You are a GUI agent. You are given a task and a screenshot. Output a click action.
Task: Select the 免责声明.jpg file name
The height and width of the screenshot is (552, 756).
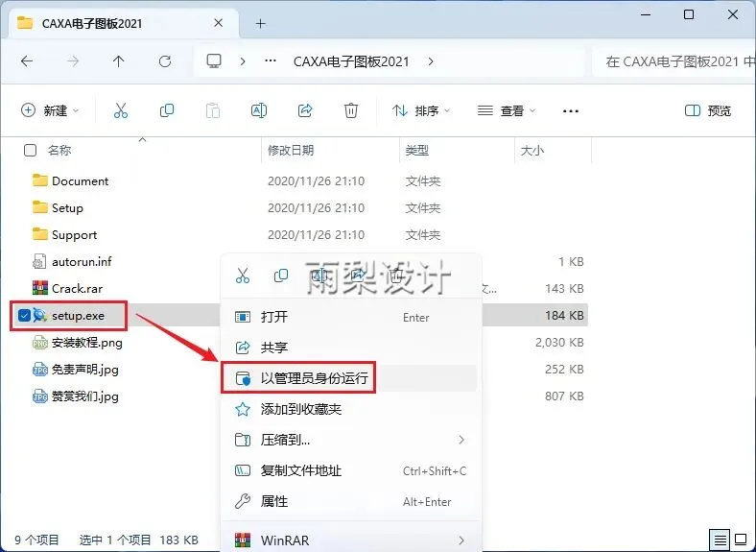pyautogui.click(x=84, y=370)
